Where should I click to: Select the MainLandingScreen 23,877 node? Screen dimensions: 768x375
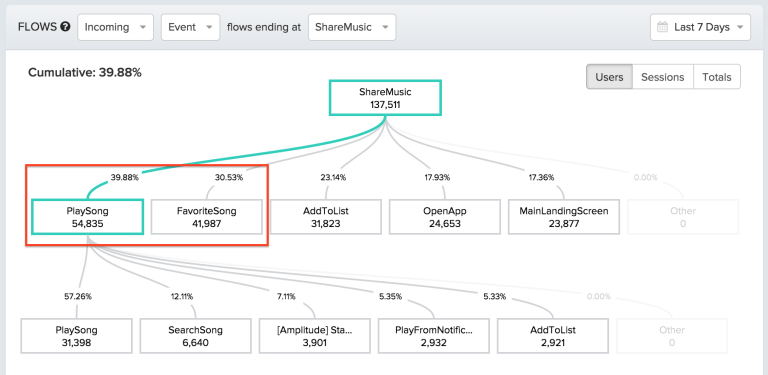564,217
